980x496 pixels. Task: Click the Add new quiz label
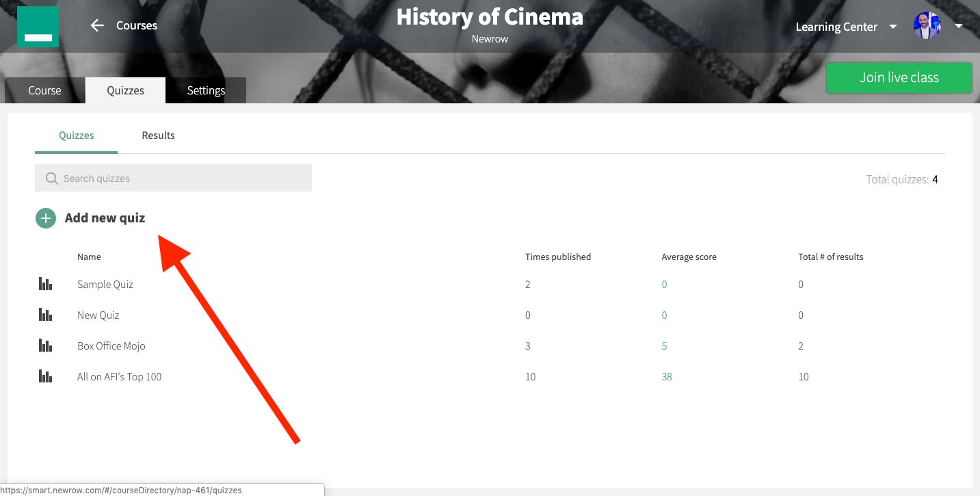105,218
